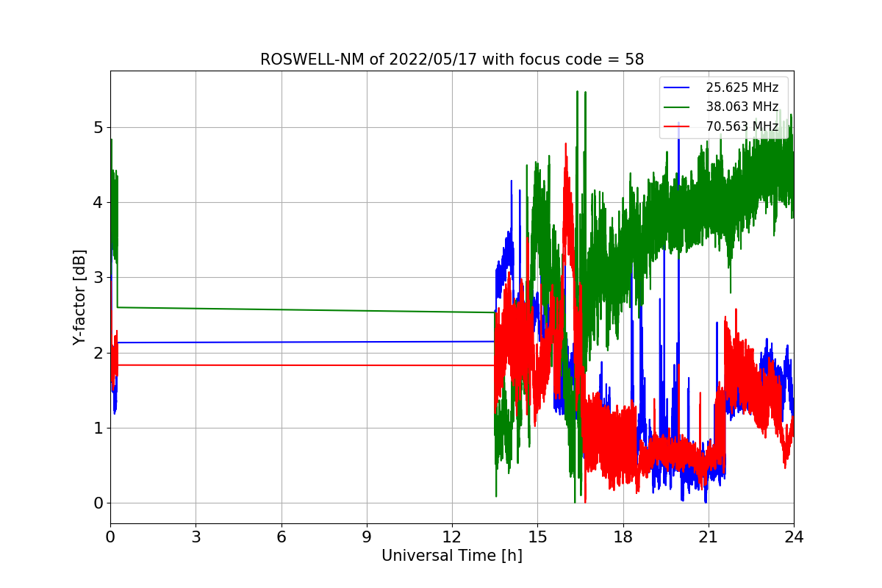Click the Universal Time [h] axis label

click(452, 556)
